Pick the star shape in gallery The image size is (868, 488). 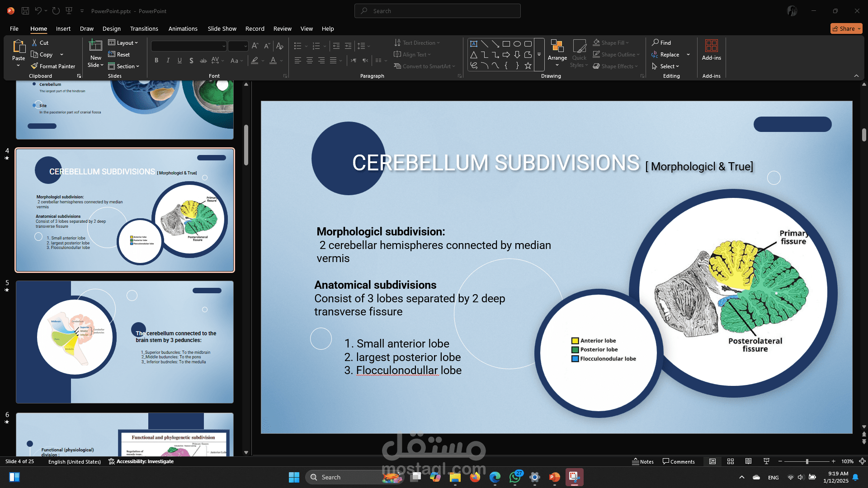[x=528, y=66]
